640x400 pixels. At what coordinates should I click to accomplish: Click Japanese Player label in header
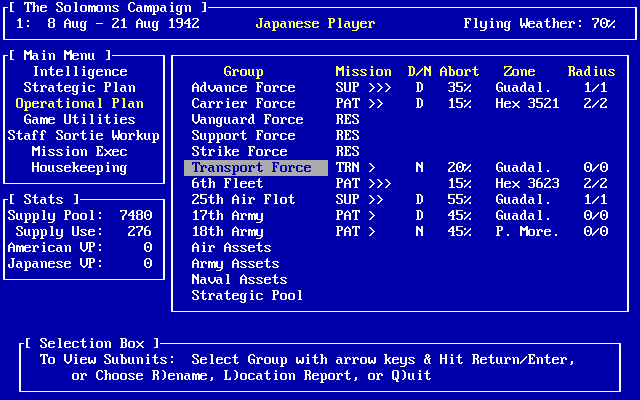[315, 24]
